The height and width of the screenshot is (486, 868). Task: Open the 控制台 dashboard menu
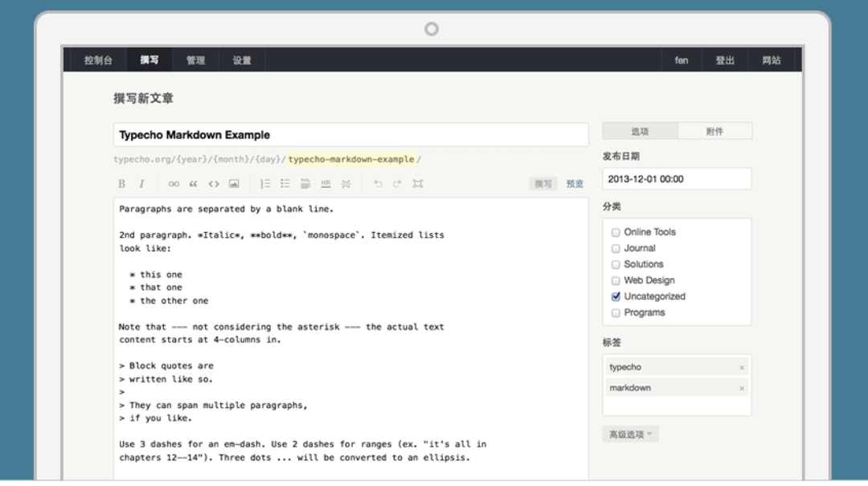(98, 59)
